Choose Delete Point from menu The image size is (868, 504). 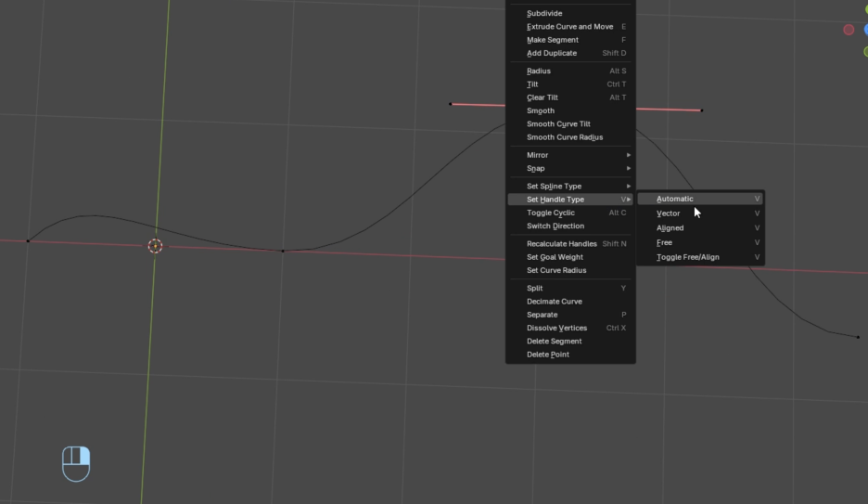point(570,355)
